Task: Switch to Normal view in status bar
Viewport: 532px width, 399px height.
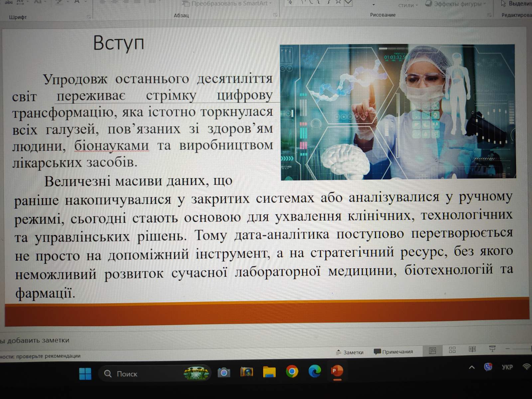Action: point(432,350)
